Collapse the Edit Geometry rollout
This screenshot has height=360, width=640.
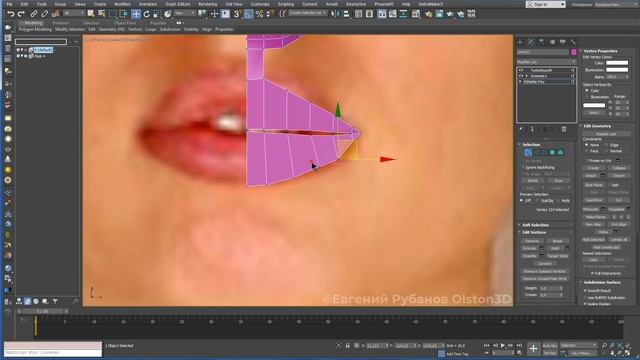597,126
